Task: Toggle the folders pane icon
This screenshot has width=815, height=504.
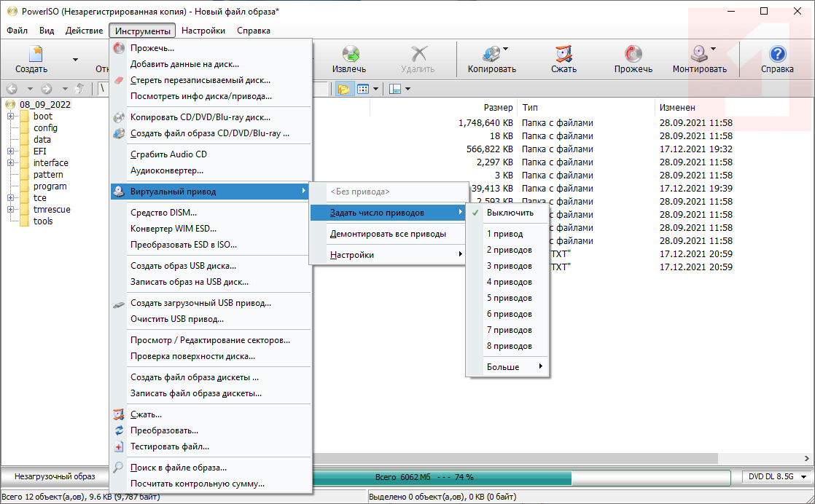Action: click(x=343, y=89)
